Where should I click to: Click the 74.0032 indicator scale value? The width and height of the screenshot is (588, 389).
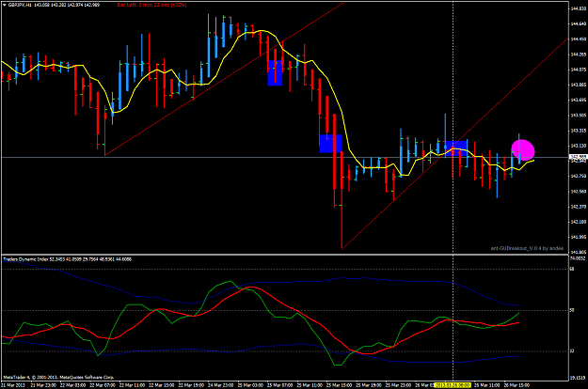click(579, 258)
